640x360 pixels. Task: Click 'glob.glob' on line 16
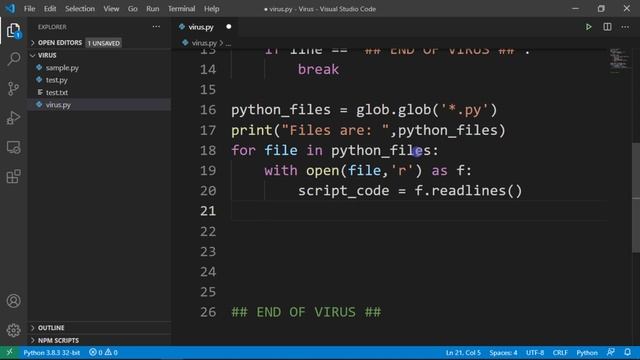[393, 110]
